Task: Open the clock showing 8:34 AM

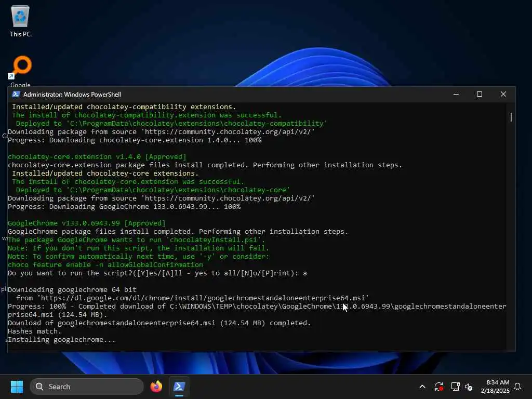Action: click(x=495, y=387)
